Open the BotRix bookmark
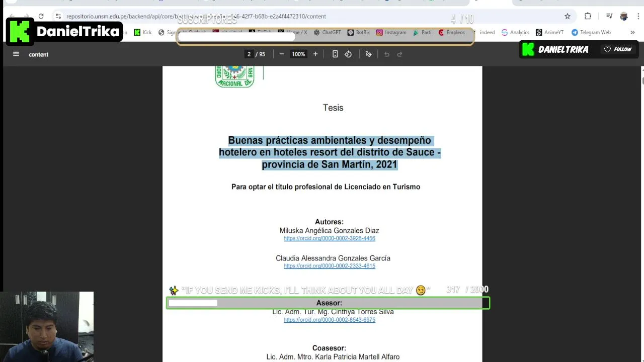 [x=359, y=32]
